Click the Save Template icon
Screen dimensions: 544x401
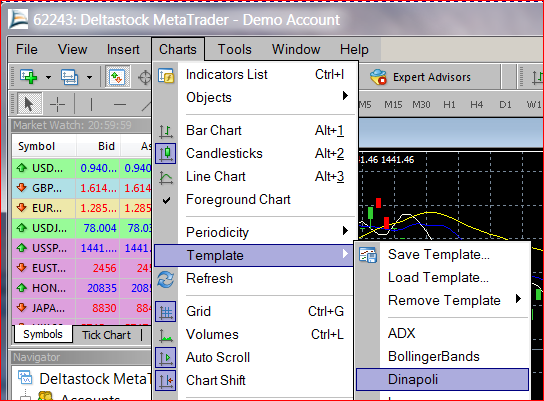[368, 255]
